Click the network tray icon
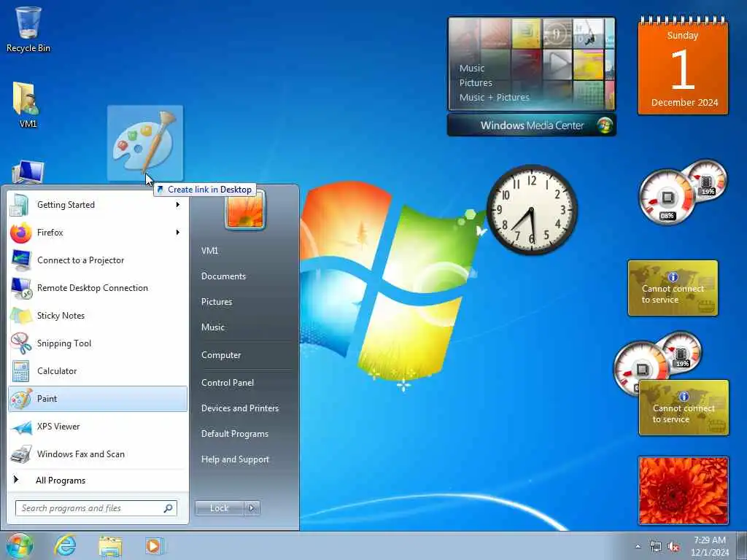This screenshot has width=747, height=560. [x=656, y=547]
